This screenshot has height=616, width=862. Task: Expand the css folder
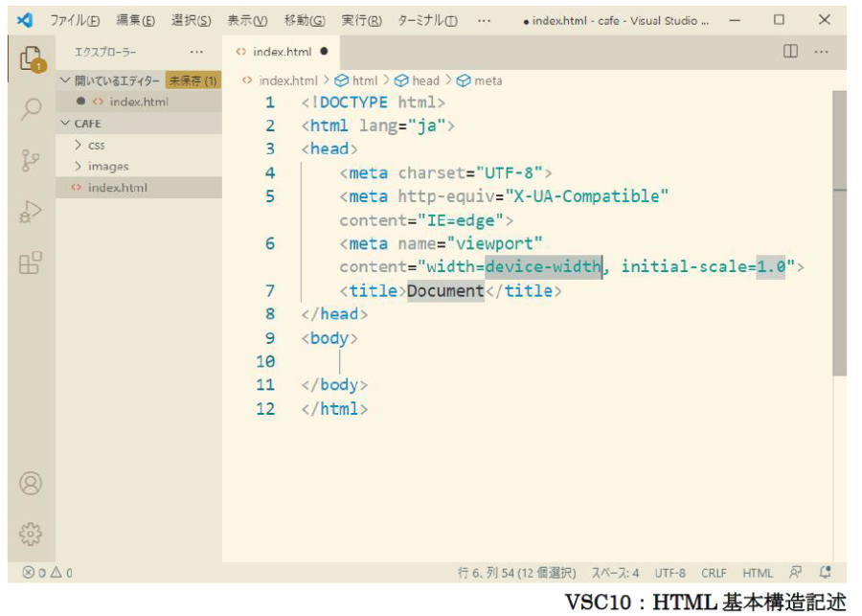(x=78, y=145)
